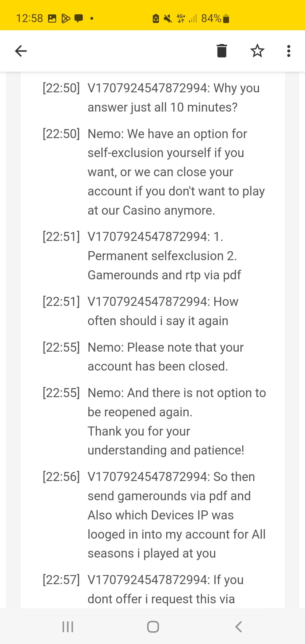Tap the muted sound status icon
305x644 pixels.
168,19
